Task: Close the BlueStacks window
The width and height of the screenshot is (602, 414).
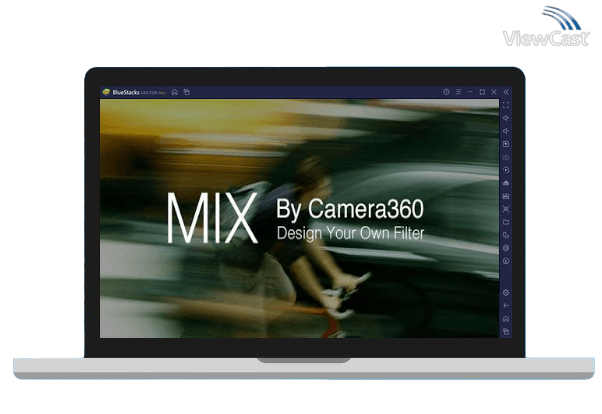Action: (x=494, y=92)
